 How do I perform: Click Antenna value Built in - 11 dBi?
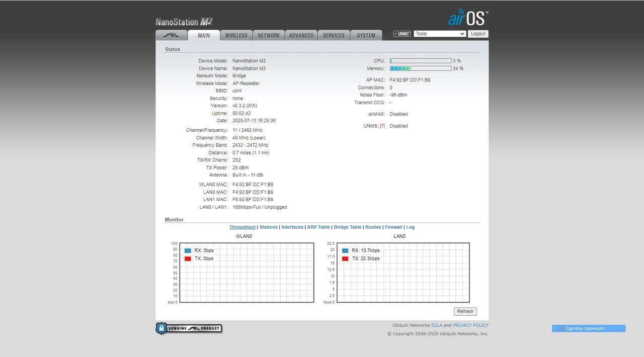[248, 175]
